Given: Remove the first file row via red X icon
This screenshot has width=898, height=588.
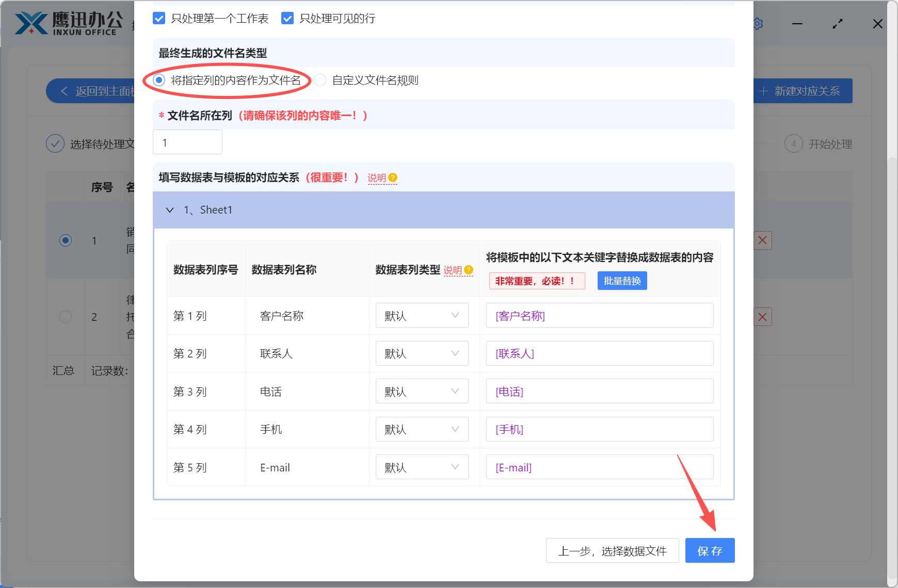Looking at the screenshot, I should (x=763, y=240).
